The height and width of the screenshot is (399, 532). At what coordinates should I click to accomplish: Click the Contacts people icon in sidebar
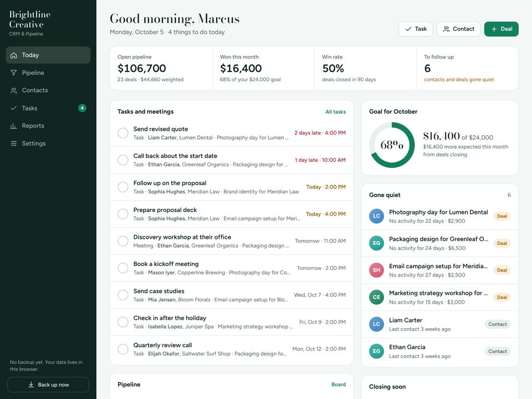pyautogui.click(x=13, y=90)
